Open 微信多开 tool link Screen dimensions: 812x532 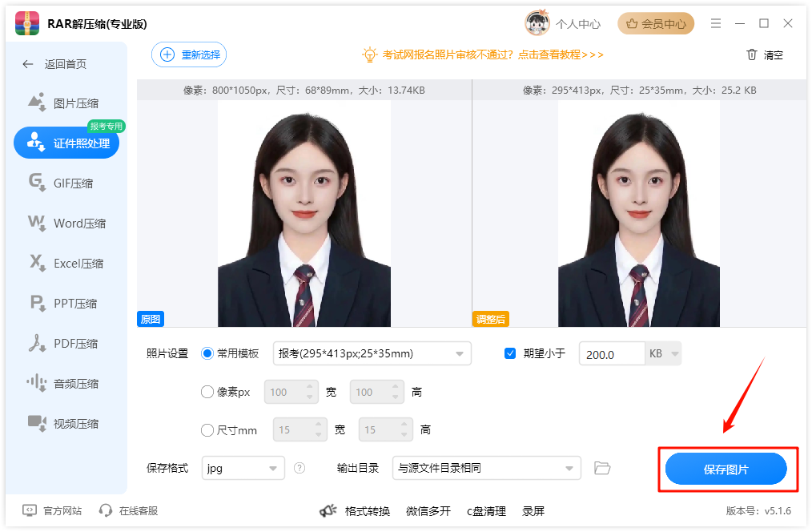tap(428, 511)
